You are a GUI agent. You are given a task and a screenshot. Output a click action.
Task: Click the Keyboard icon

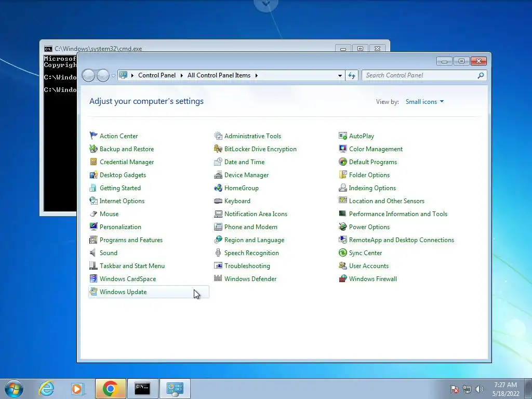coord(218,201)
